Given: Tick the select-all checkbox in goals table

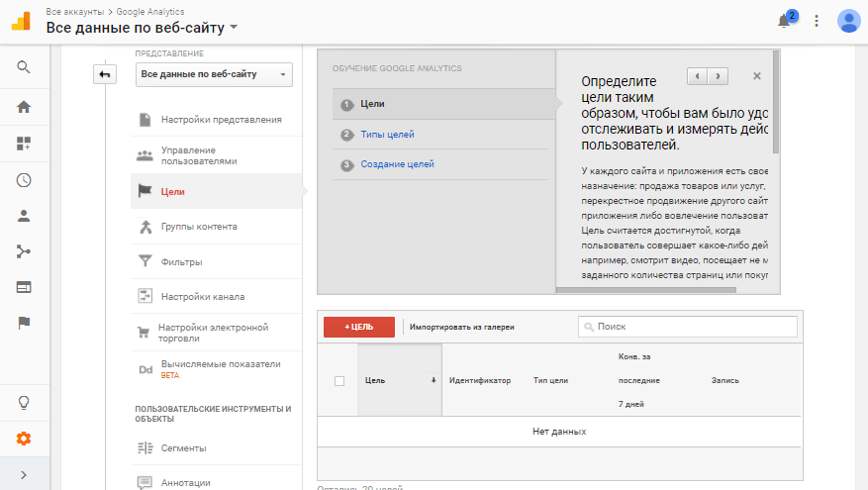Looking at the screenshot, I should click(x=339, y=380).
